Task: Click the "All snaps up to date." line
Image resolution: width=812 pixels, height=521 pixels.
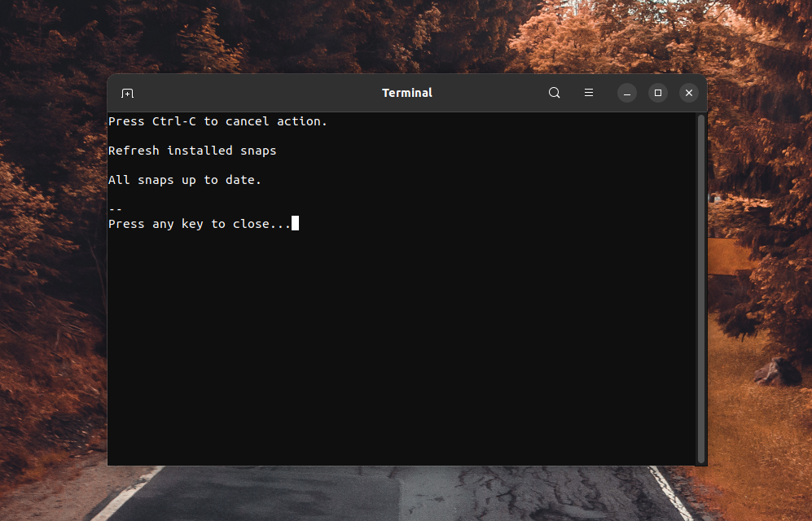Action: pyautogui.click(x=185, y=180)
